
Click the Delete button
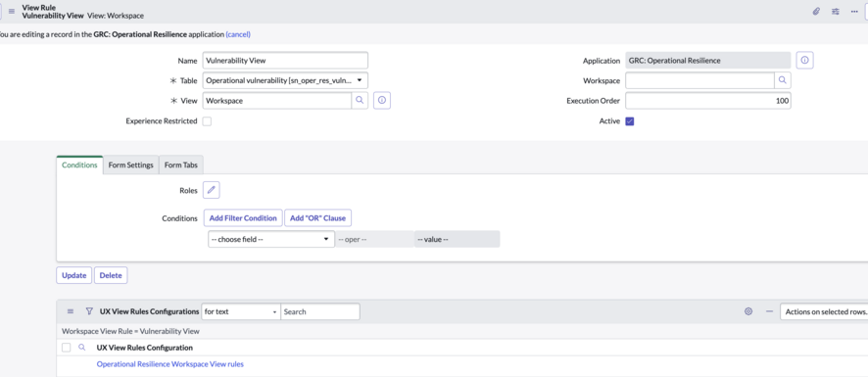click(x=111, y=275)
